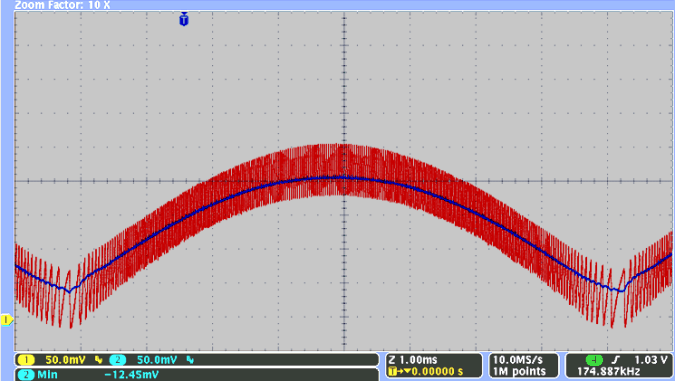Click channel 2 coupling symbol icon

190,360
